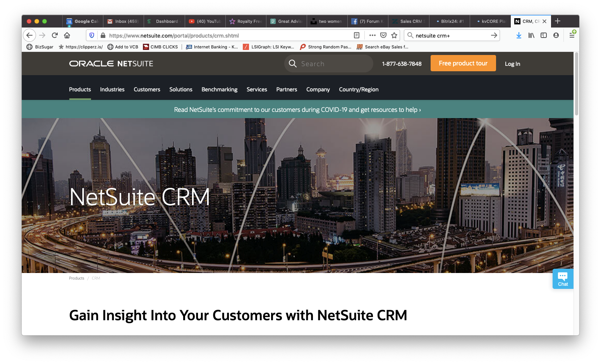Screen dimensions: 601x364
Task: Open CIMB CLICKS bookmark
Action: point(160,47)
